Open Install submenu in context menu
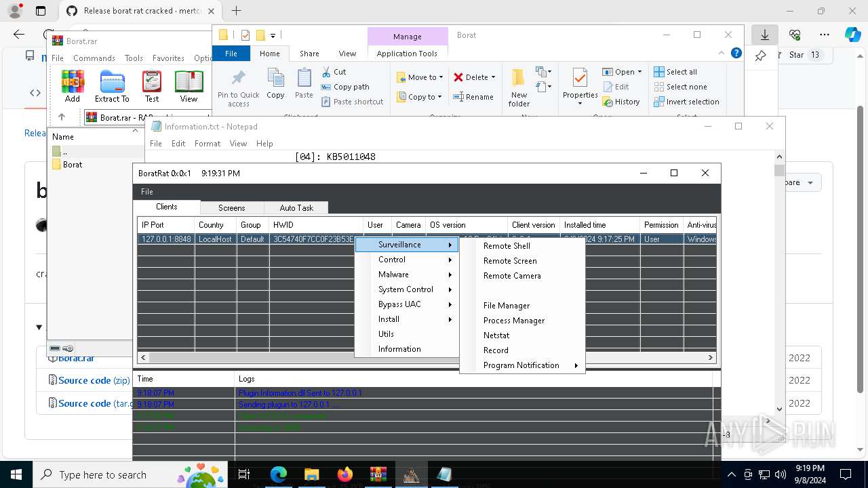 pos(407,319)
